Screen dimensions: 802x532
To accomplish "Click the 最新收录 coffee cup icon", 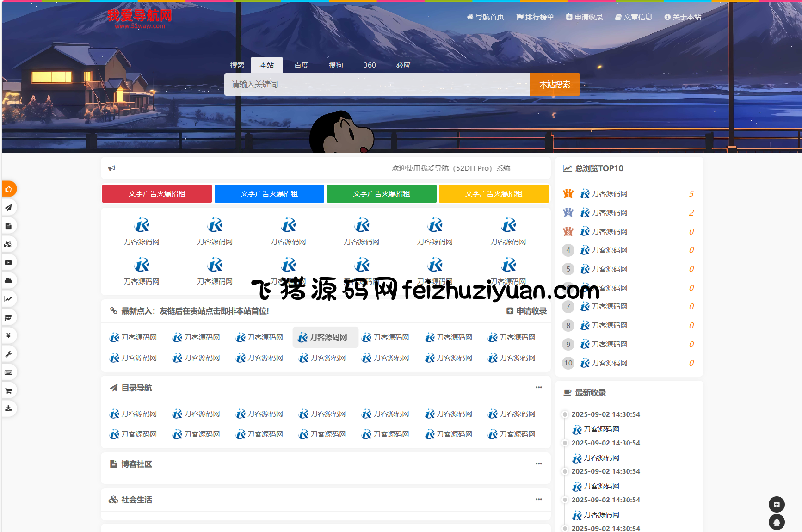I will 567,392.
